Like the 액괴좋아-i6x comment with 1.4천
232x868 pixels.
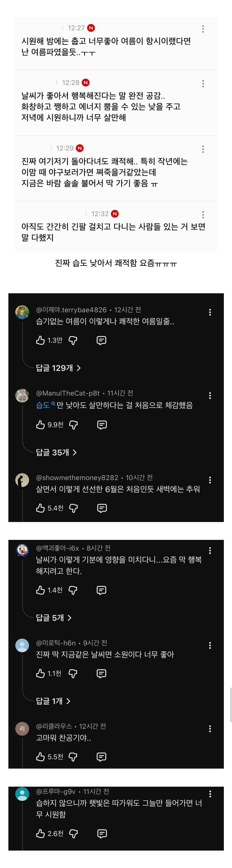pyautogui.click(x=40, y=590)
